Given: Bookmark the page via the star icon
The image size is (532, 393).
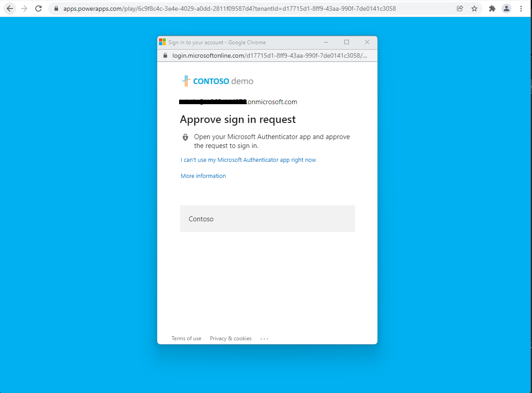Looking at the screenshot, I should 474,8.
